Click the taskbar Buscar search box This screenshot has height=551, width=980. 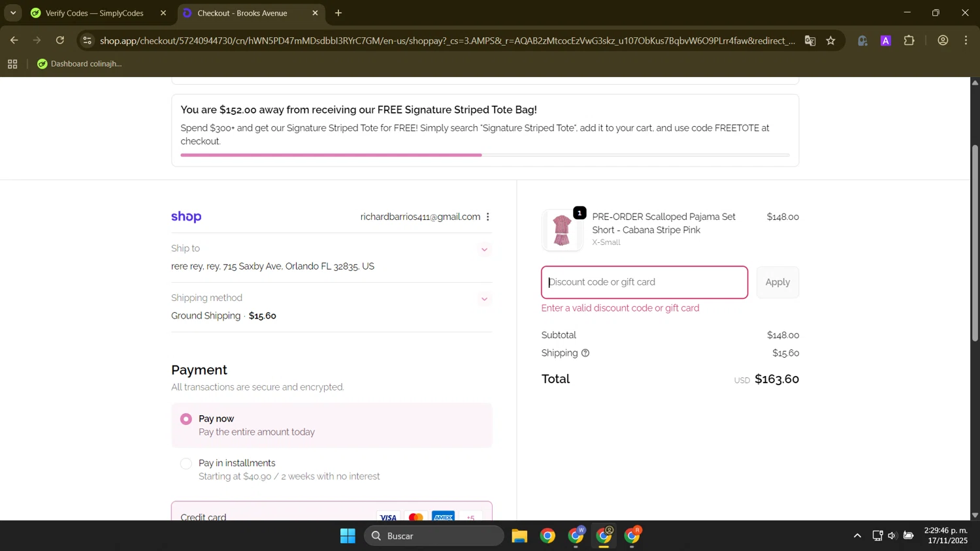[x=434, y=536]
